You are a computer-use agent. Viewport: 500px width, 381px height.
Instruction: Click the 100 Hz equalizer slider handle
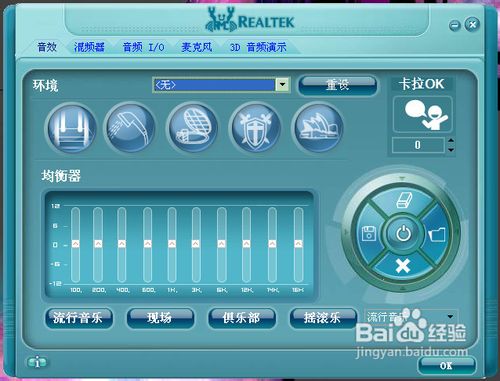[x=76, y=244]
